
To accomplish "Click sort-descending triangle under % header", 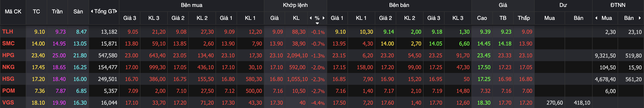I will (317, 23).
